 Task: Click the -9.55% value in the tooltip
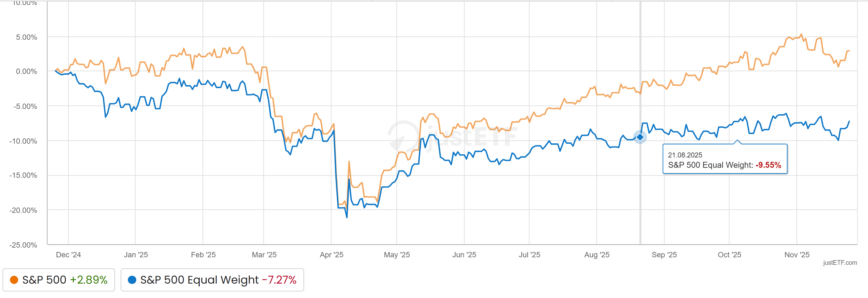[x=768, y=165]
